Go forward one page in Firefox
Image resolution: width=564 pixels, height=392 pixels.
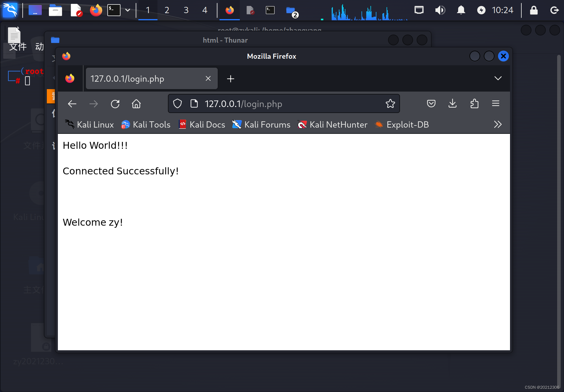94,104
